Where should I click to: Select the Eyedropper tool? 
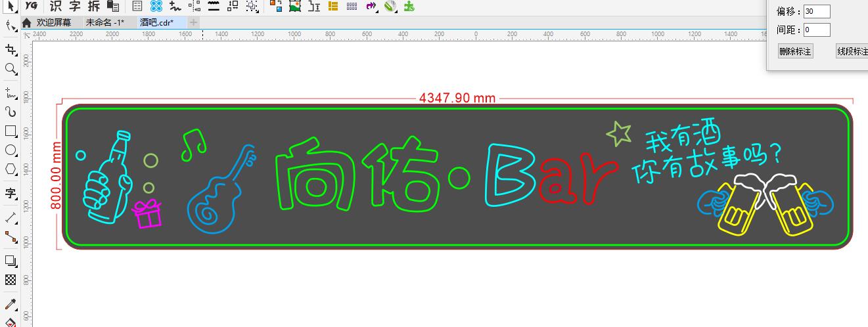[x=11, y=304]
